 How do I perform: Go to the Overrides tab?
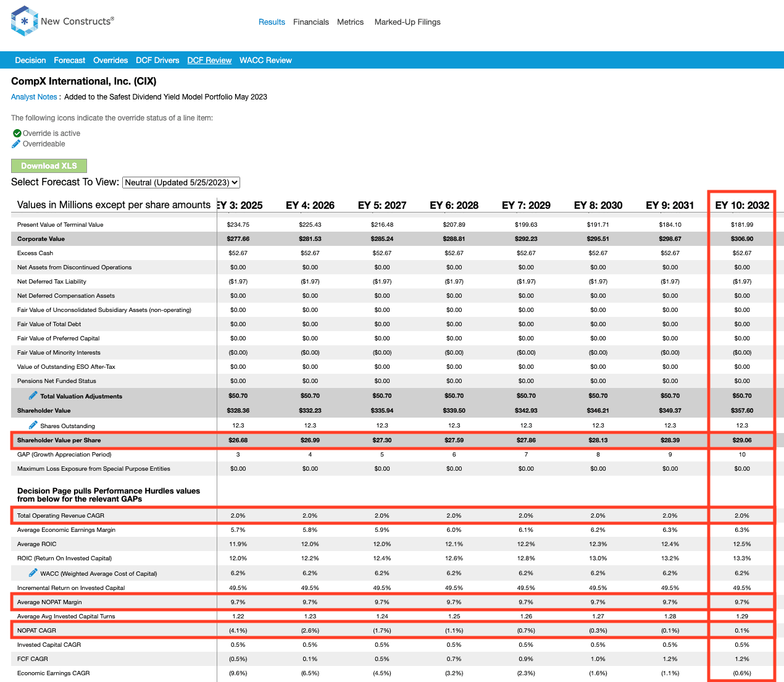pos(111,61)
